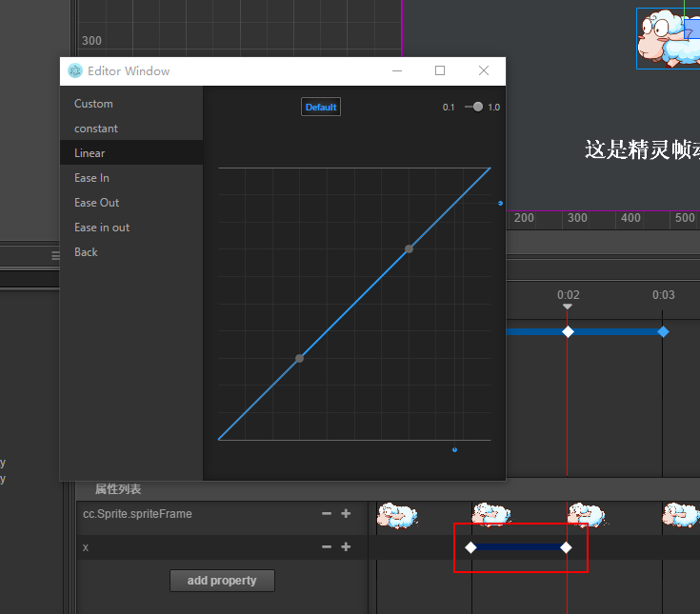Click the 属性列表 header
Screen dimensions: 700x614
(x=118, y=489)
